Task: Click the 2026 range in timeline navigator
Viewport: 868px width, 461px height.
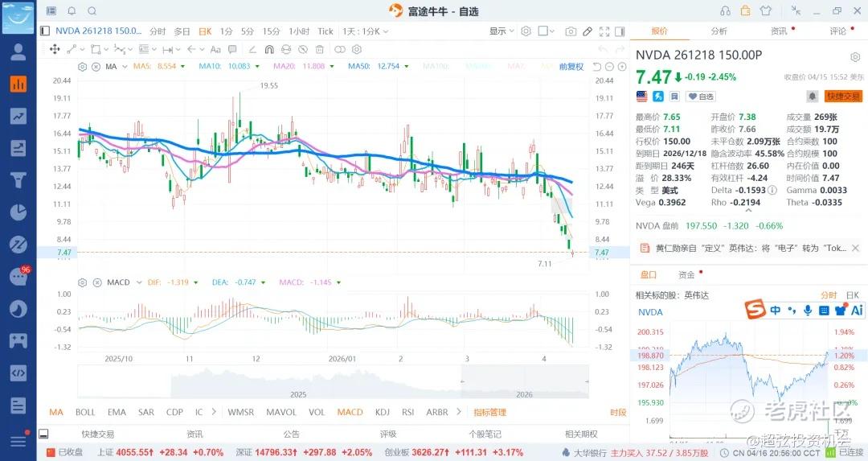Action: 524,394
